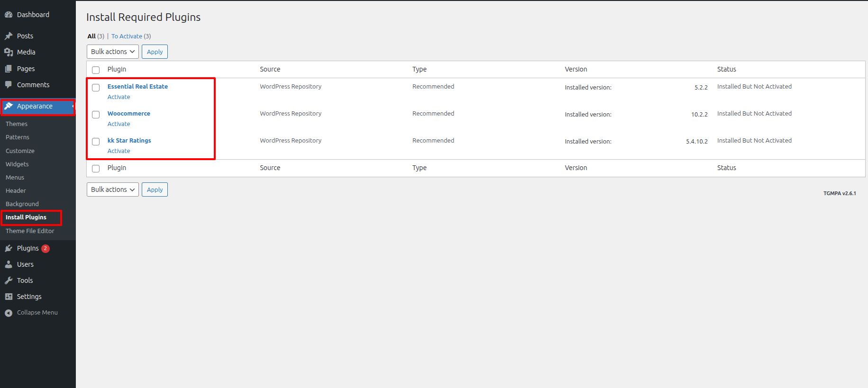Tick the Woocommerce plugin checkbox
The width and height of the screenshot is (868, 388).
[96, 115]
